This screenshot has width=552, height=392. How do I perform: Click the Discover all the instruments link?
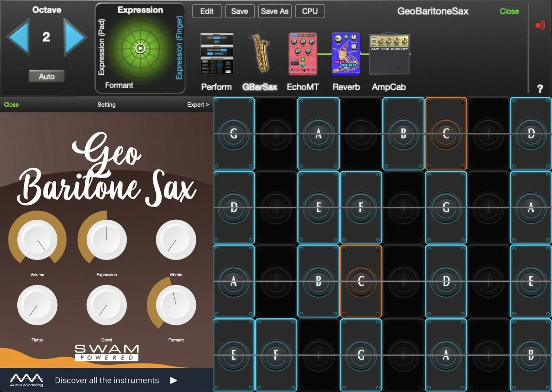(107, 381)
